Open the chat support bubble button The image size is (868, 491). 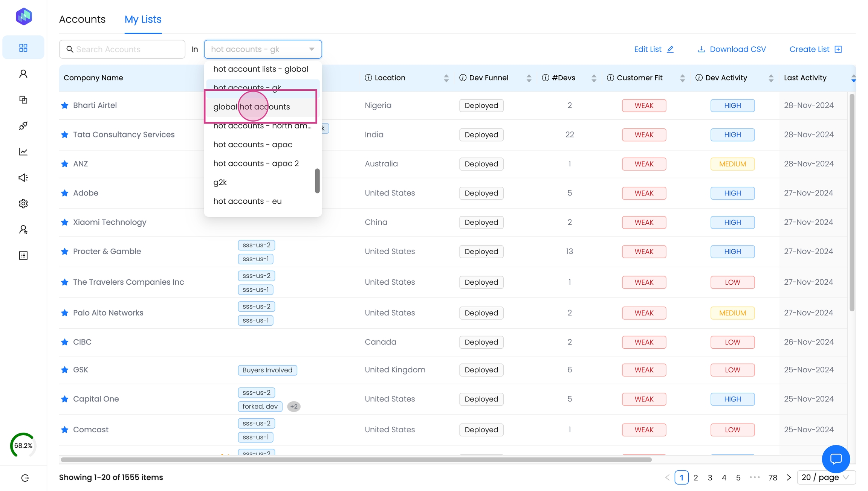click(836, 459)
